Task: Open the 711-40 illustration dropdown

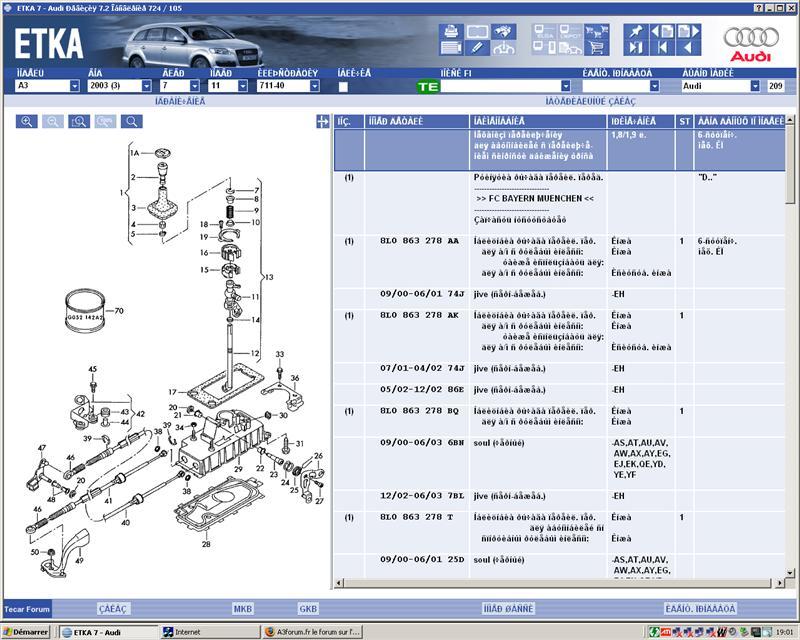Action: pos(315,86)
